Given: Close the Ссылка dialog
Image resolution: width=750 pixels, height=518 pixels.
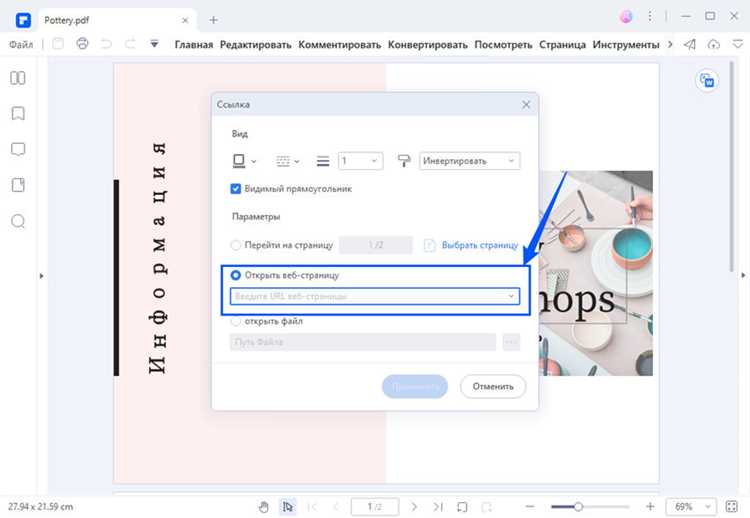Looking at the screenshot, I should (x=526, y=105).
